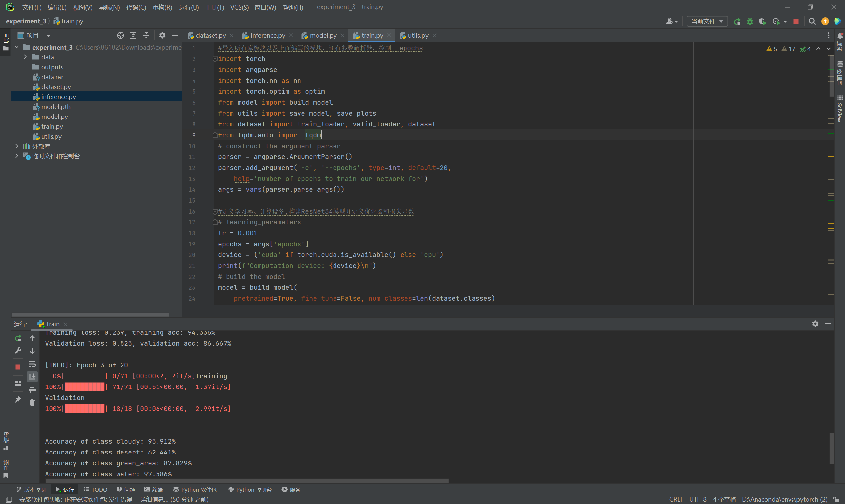Open utils.py in the project tree
The height and width of the screenshot is (504, 845).
tap(51, 136)
